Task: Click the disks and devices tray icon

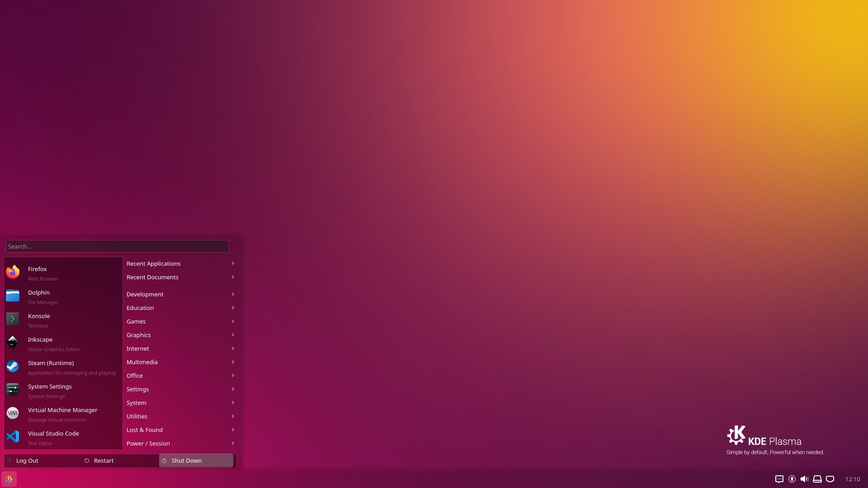Action: pos(817,479)
